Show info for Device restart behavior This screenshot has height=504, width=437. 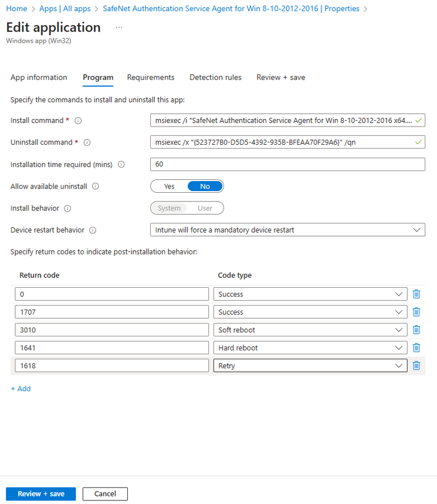pyautogui.click(x=93, y=230)
